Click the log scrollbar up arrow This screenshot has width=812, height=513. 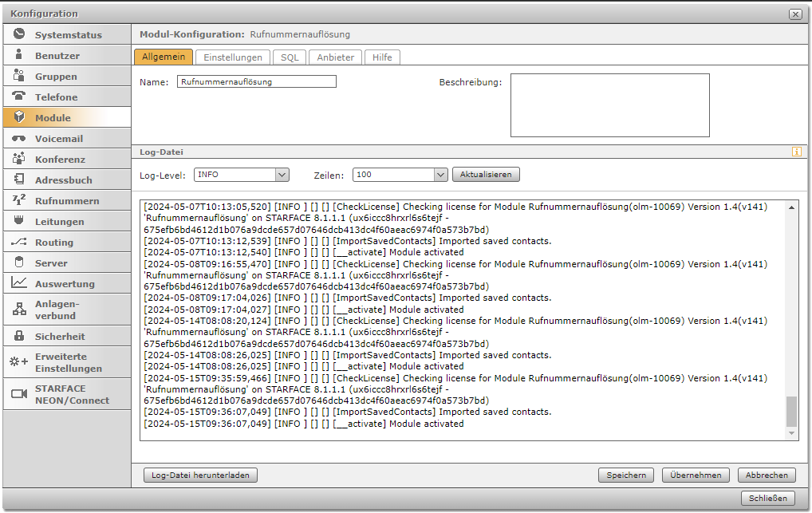pos(791,207)
